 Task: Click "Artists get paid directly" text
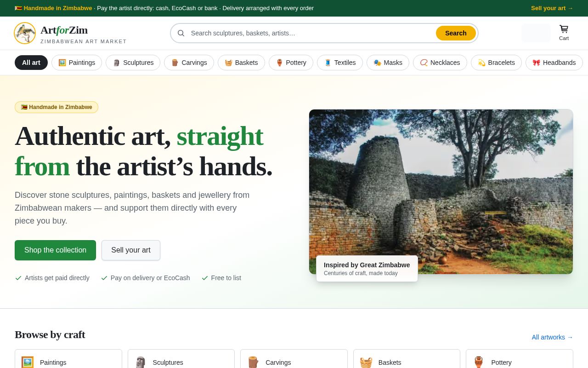point(57,278)
